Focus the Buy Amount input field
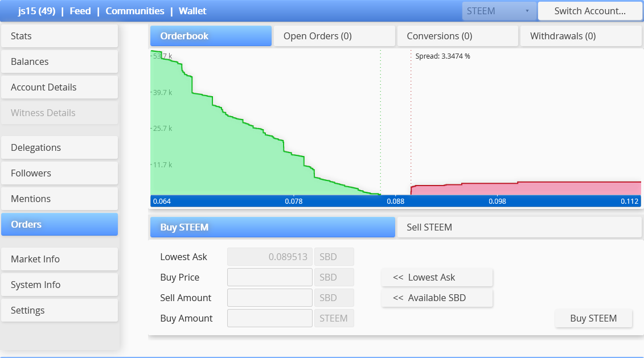This screenshot has height=358, width=644. coord(270,319)
